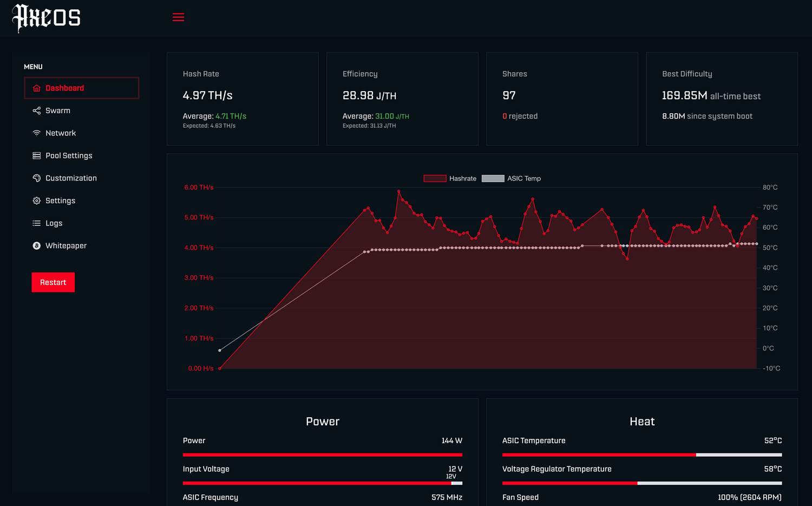Open Whitepaper via the Bitcoin icon
Viewport: 812px width, 506px height.
point(36,245)
